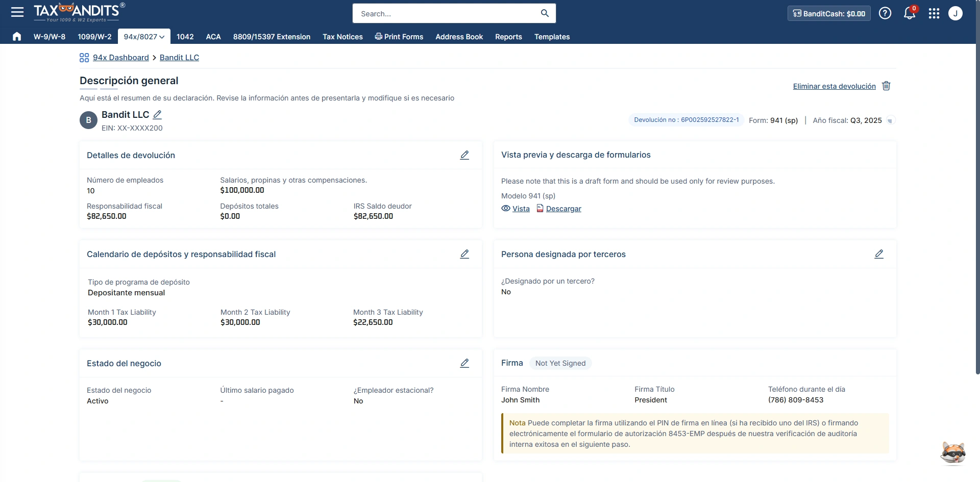Edit Detalles de devolución with pencil icon
Image resolution: width=980 pixels, height=482 pixels.
point(464,155)
